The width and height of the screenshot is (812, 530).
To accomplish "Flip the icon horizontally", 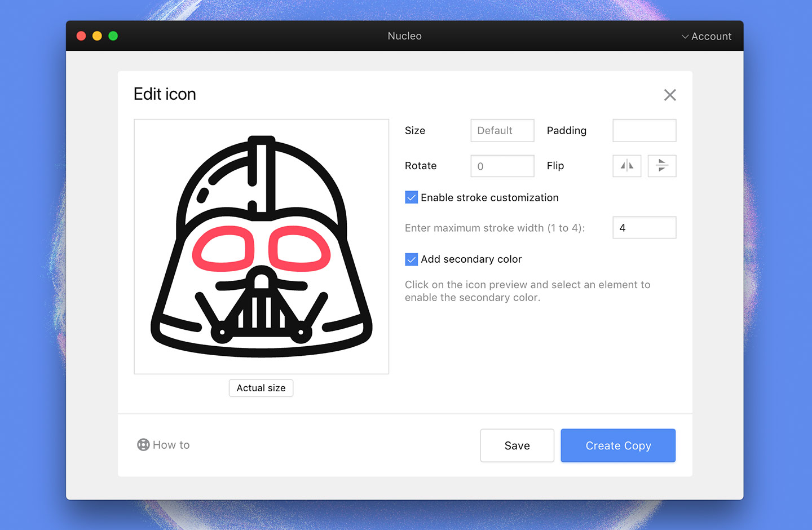I will pos(626,166).
